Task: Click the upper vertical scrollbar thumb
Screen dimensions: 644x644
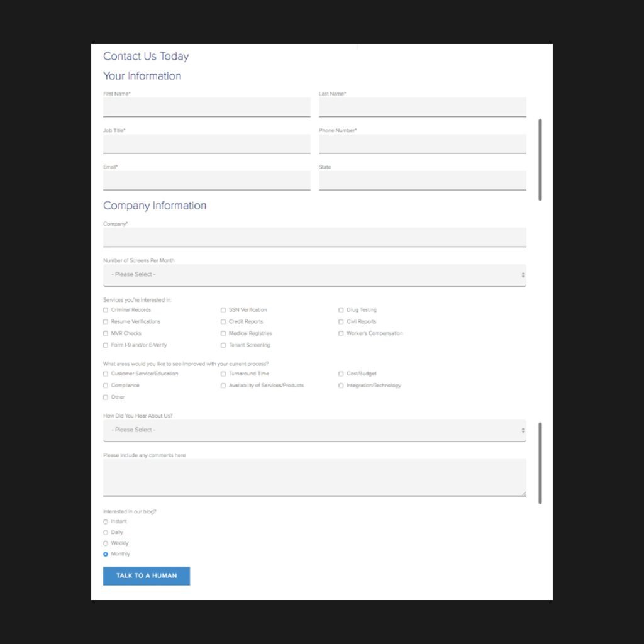Action: [x=540, y=160]
